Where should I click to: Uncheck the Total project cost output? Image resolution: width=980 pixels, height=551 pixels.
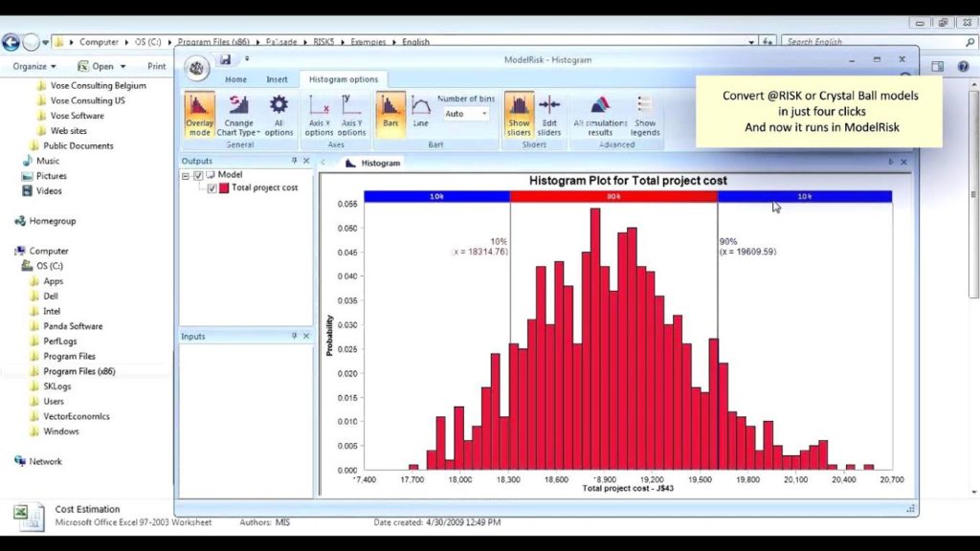click(x=214, y=187)
